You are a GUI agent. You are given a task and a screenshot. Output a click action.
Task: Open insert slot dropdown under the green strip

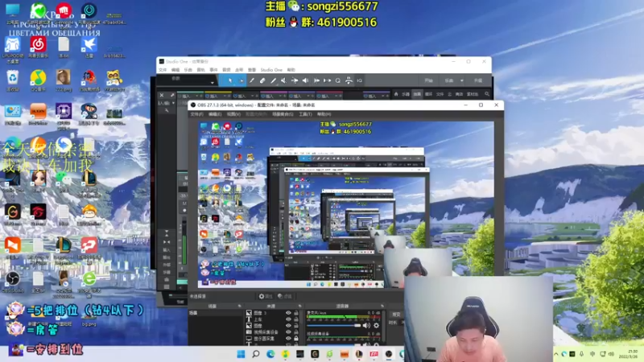(x=196, y=96)
